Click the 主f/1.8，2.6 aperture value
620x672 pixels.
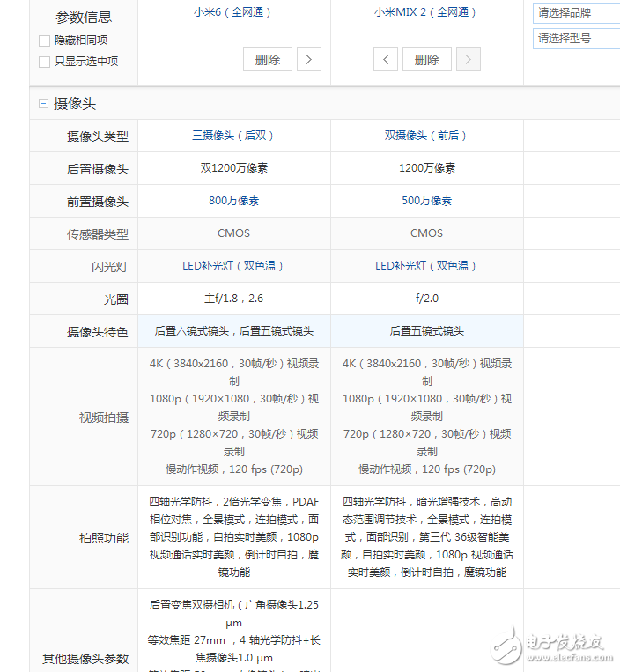click(234, 299)
